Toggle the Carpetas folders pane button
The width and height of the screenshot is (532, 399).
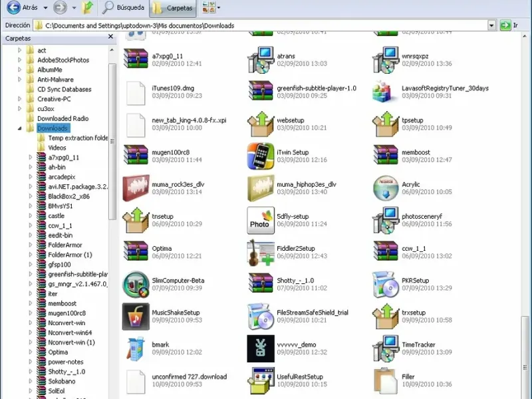click(x=173, y=8)
